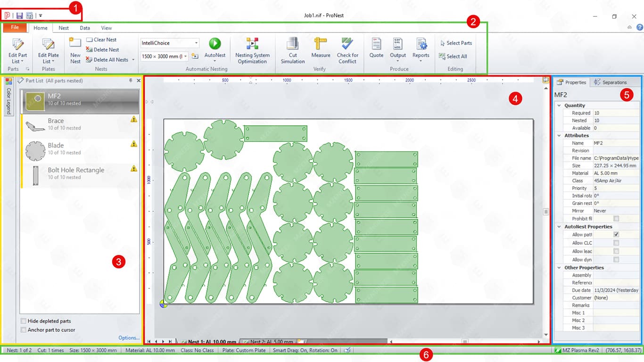Enable Hide depleted parts checkbox
The image size is (644, 362).
click(x=24, y=321)
